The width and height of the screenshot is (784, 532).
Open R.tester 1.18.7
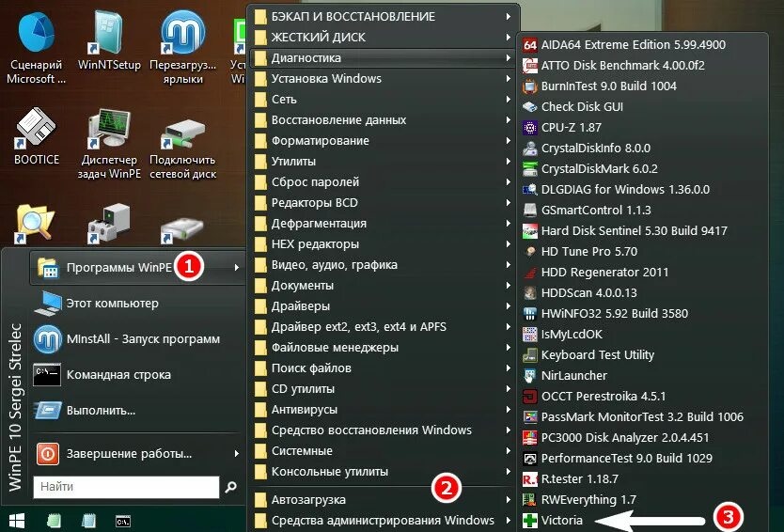point(643,479)
